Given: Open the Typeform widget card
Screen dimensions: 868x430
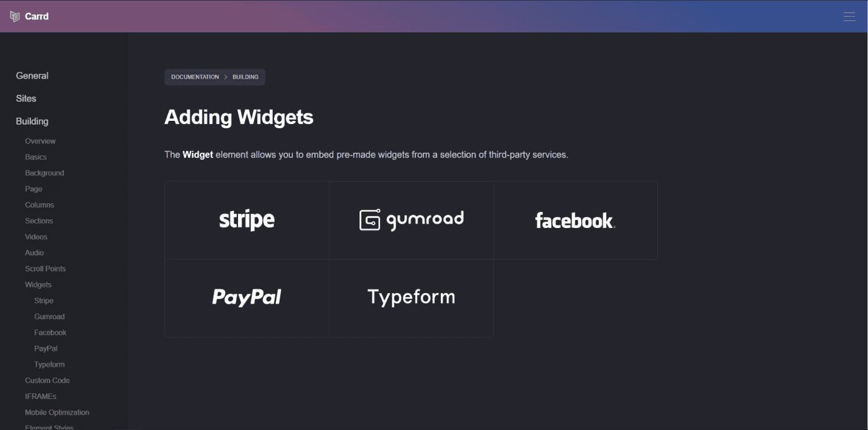Looking at the screenshot, I should pos(411,298).
